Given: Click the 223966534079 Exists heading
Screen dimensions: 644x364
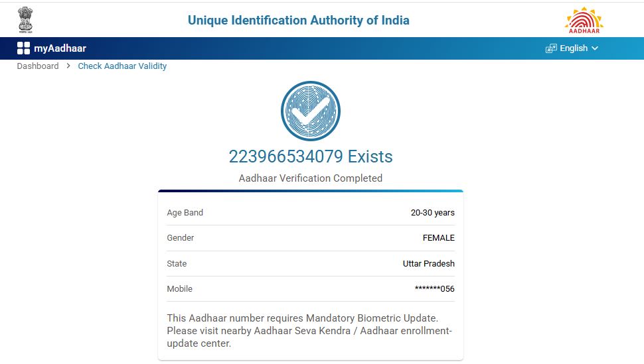Looking at the screenshot, I should pyautogui.click(x=311, y=156).
